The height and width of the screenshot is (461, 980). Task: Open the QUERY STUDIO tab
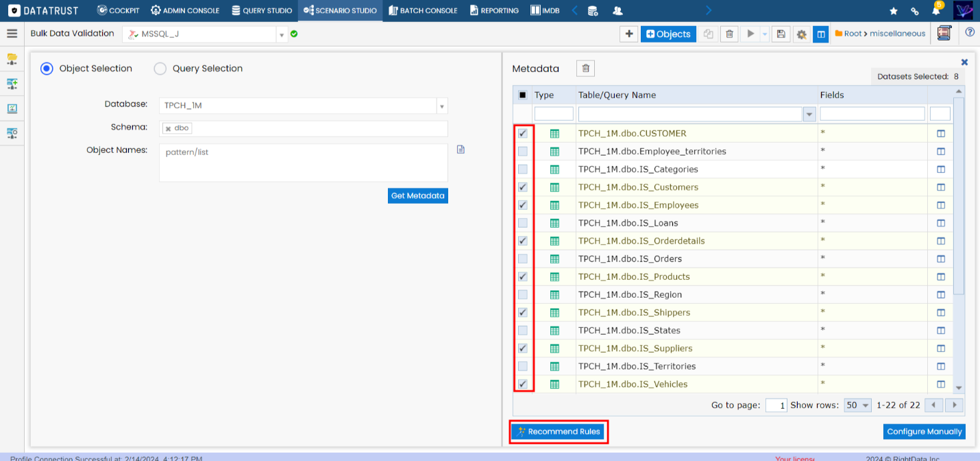point(261,10)
